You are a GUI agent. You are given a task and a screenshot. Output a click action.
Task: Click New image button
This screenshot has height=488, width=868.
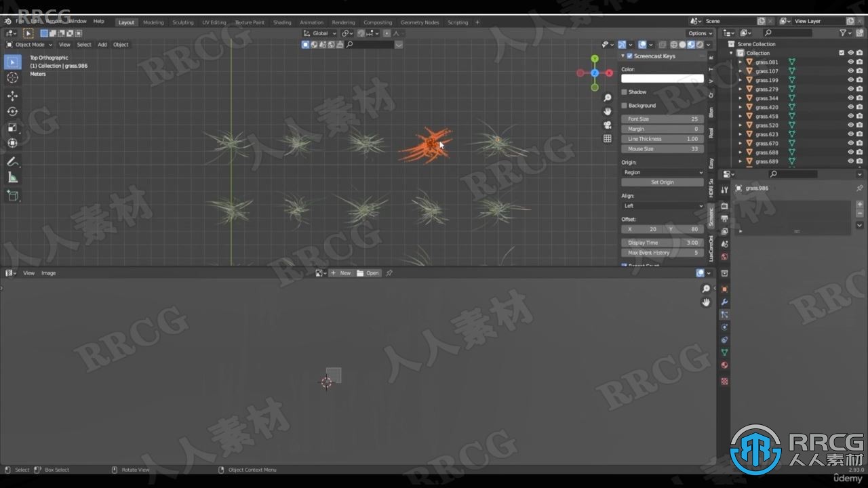pos(341,273)
